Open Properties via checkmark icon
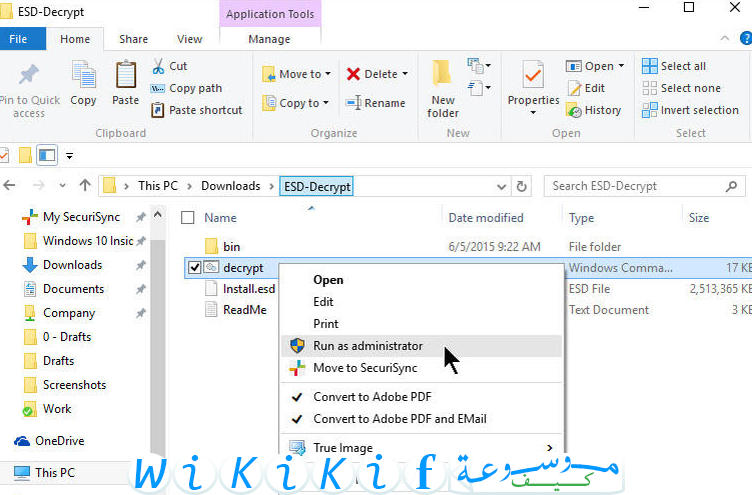 [x=533, y=75]
